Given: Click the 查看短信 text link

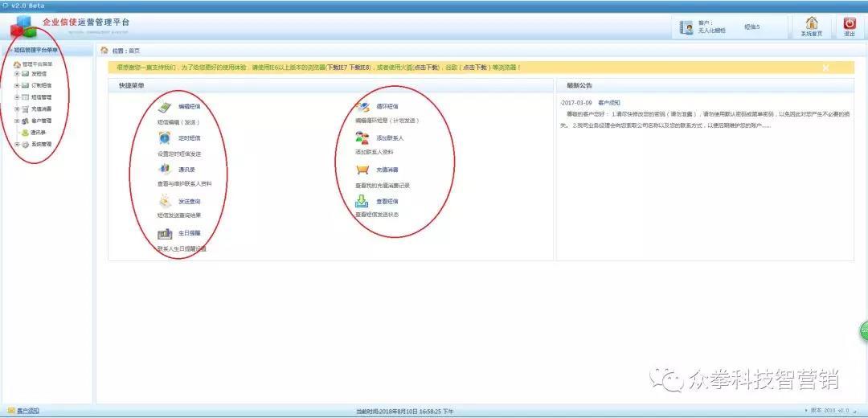Looking at the screenshot, I should [387, 201].
